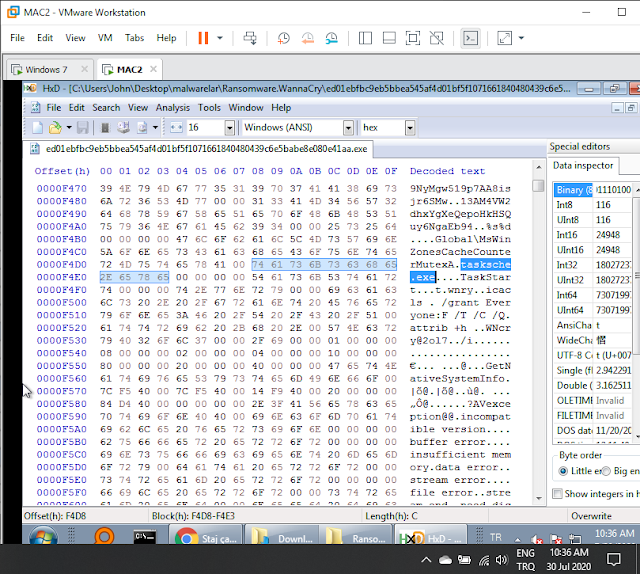The height and width of the screenshot is (574, 640).
Task: Click the hex editor vertical scrollbar thumb
Action: click(538, 186)
